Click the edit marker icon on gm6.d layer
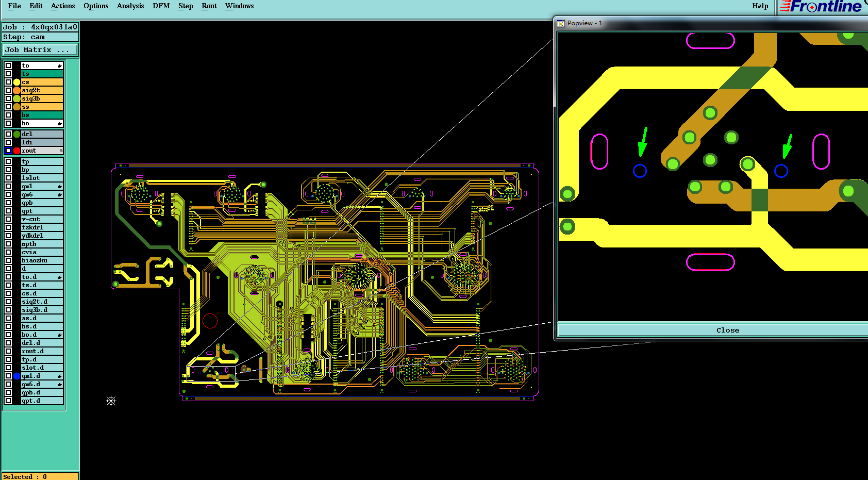This screenshot has height=480, width=868. pos(60,385)
